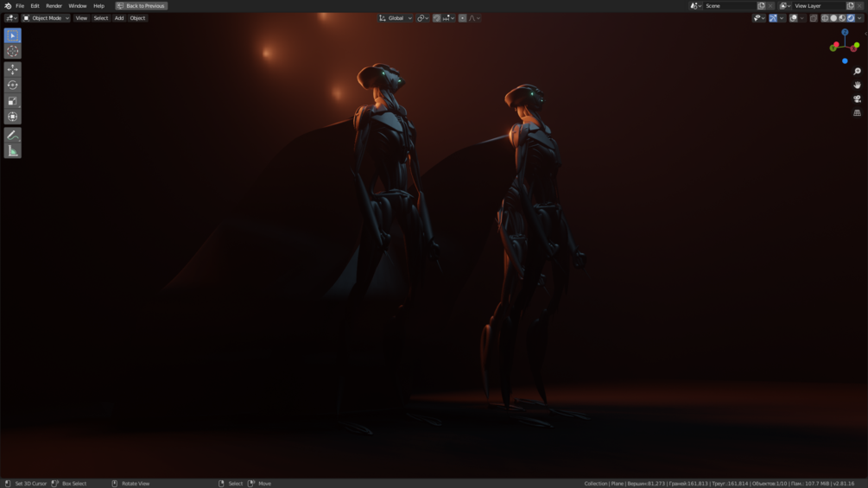Screen dimensions: 868x488
Task: Click the zoom magnifier viewport icon
Action: click(857, 72)
